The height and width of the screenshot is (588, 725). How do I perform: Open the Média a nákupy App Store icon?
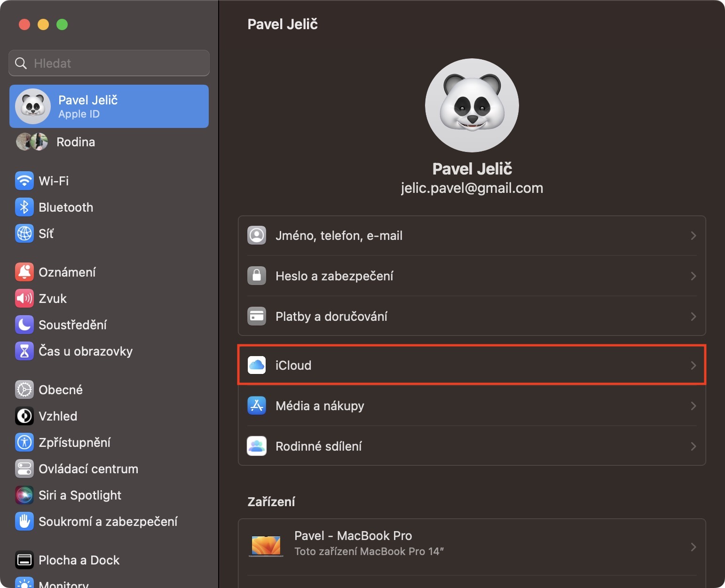point(257,405)
